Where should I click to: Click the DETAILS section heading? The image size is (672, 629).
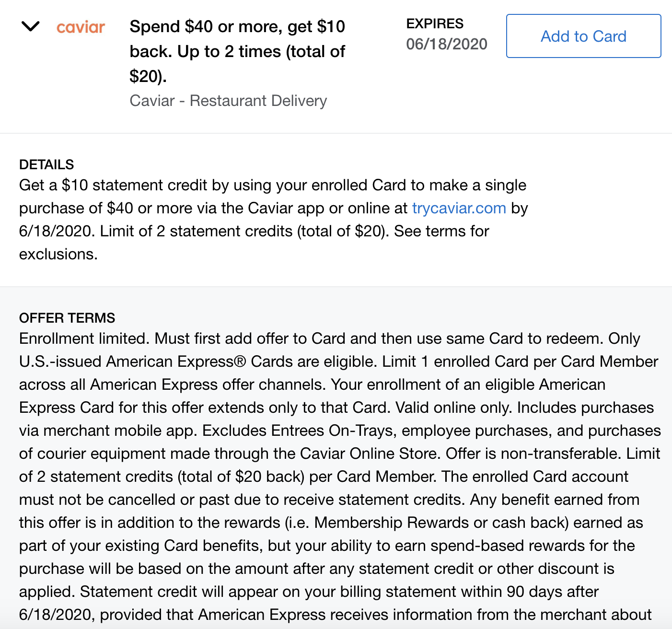(x=46, y=164)
